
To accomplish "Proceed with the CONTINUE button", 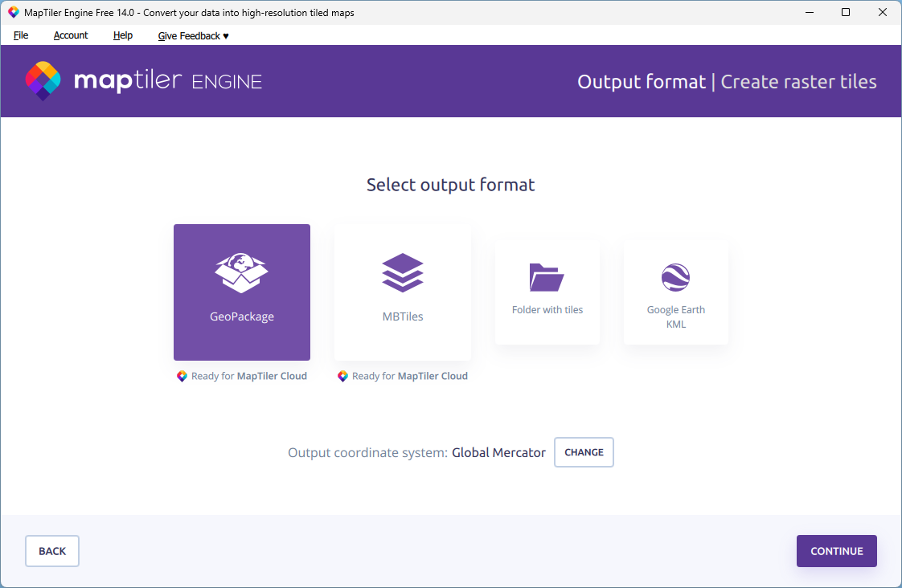I will pyautogui.click(x=836, y=551).
